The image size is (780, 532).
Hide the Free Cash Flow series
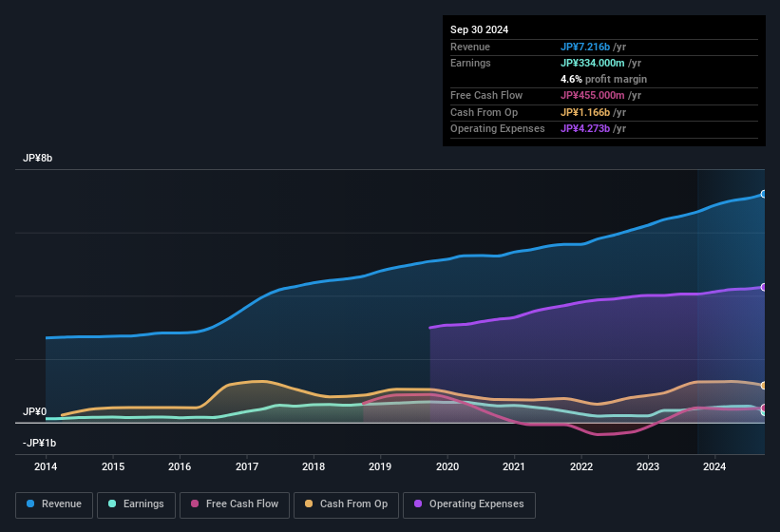pos(235,504)
